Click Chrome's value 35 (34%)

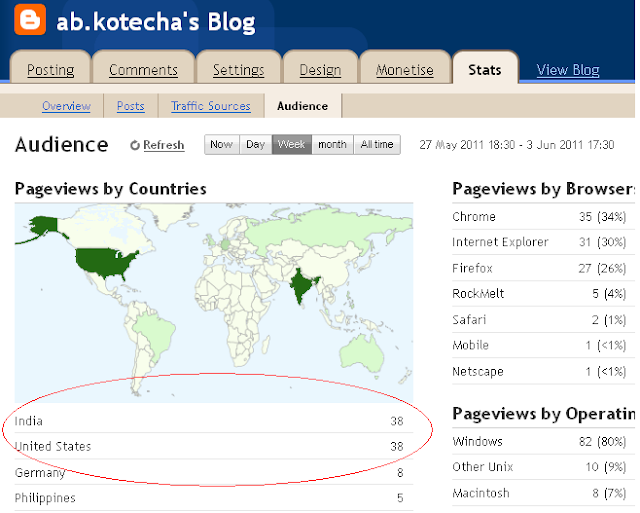(x=602, y=217)
